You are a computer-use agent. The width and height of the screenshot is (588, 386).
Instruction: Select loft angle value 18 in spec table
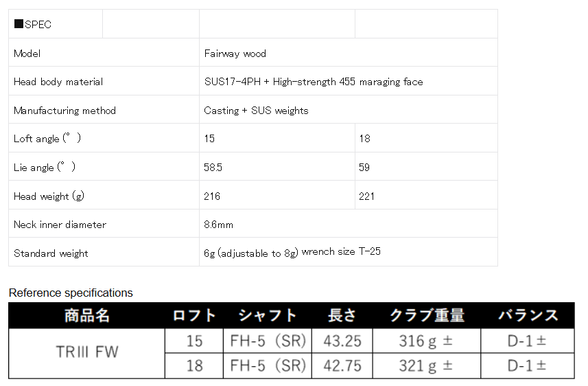point(364,139)
